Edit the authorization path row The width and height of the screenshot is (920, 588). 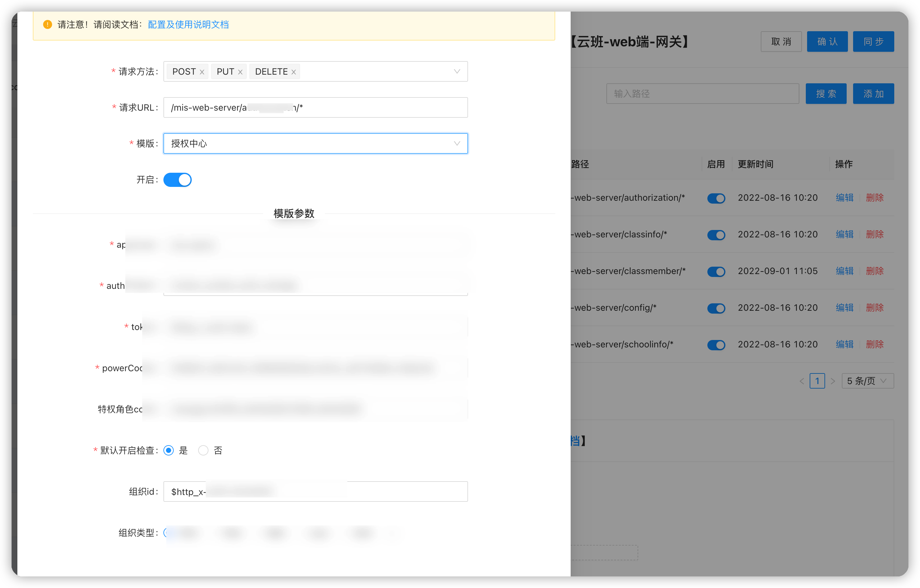844,198
